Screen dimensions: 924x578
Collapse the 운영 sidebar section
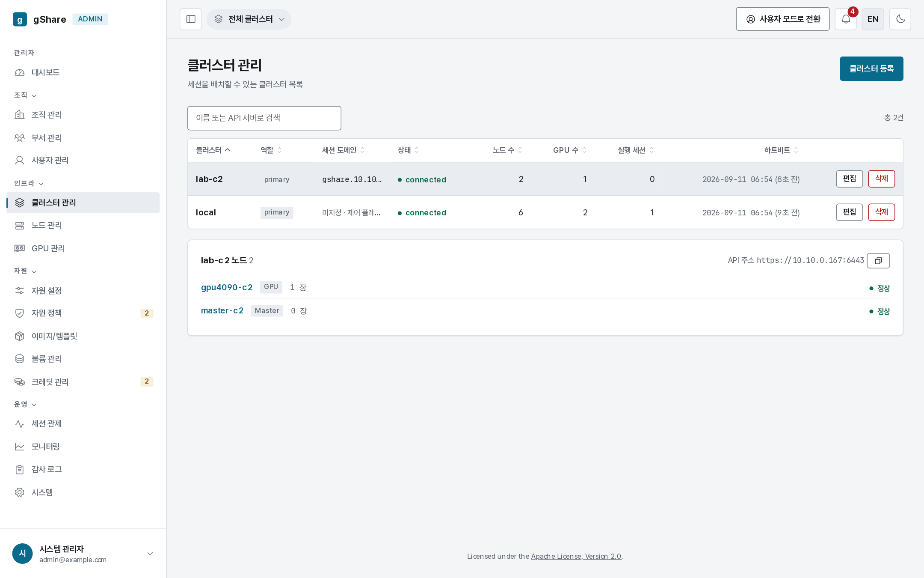click(25, 404)
